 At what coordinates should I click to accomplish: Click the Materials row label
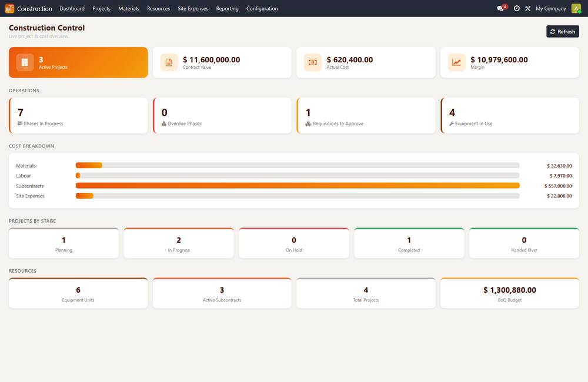tap(26, 166)
